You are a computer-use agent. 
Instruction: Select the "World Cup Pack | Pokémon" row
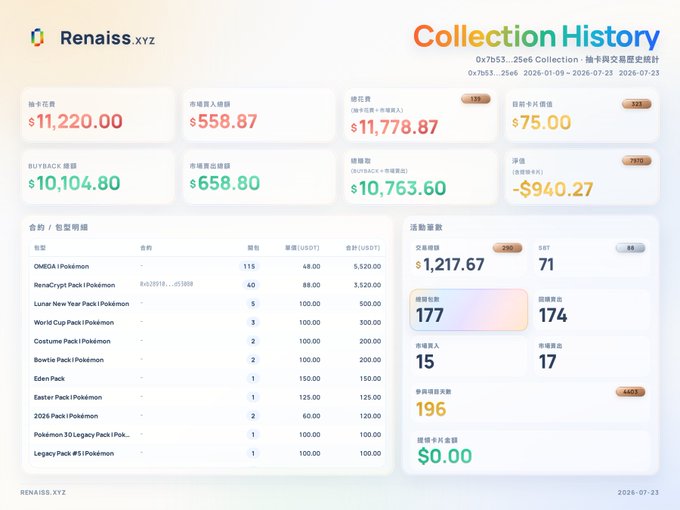[207, 322]
